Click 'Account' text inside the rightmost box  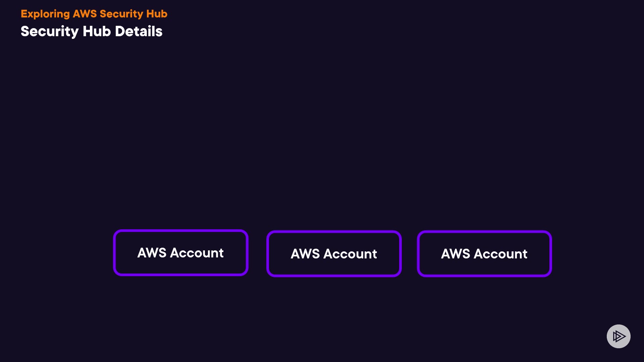click(x=500, y=254)
